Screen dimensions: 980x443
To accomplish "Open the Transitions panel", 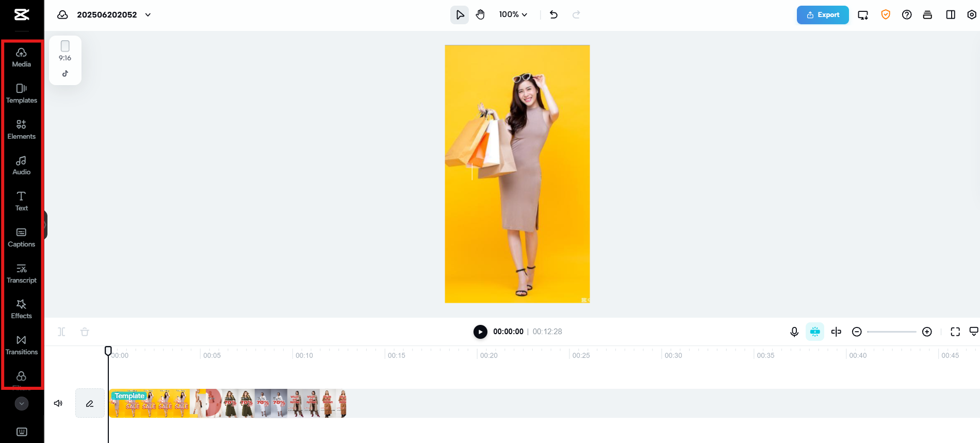I will (x=22, y=345).
